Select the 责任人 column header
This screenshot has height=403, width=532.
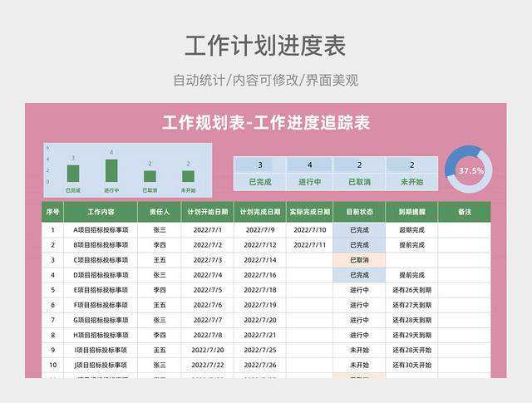pos(160,212)
